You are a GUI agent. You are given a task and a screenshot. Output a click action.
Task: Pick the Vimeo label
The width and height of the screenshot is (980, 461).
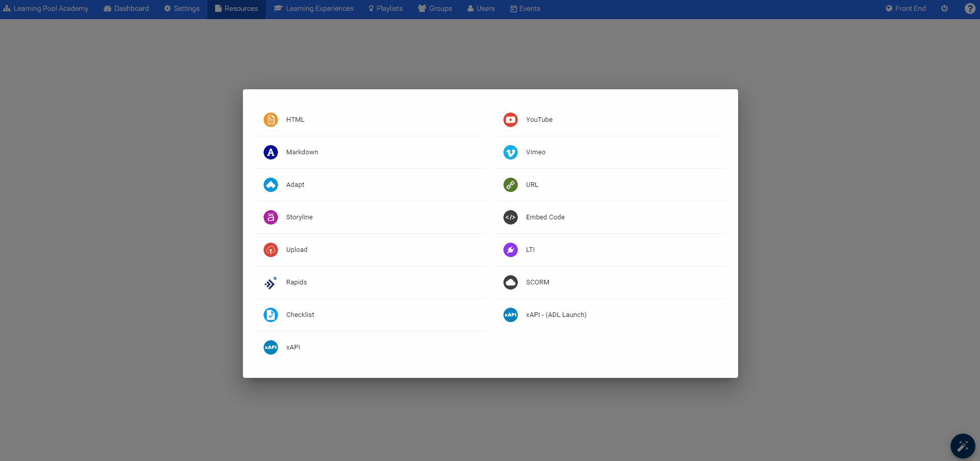(536, 152)
